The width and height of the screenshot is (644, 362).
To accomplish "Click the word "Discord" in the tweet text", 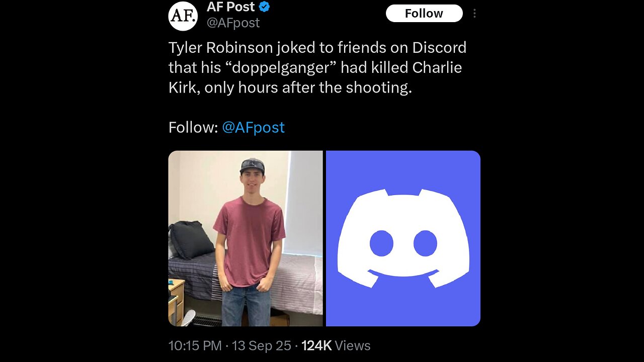I will 439,48.
